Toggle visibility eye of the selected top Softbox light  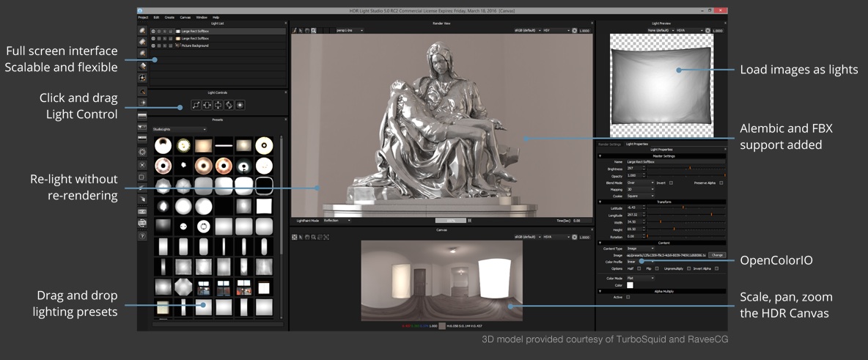click(x=153, y=31)
